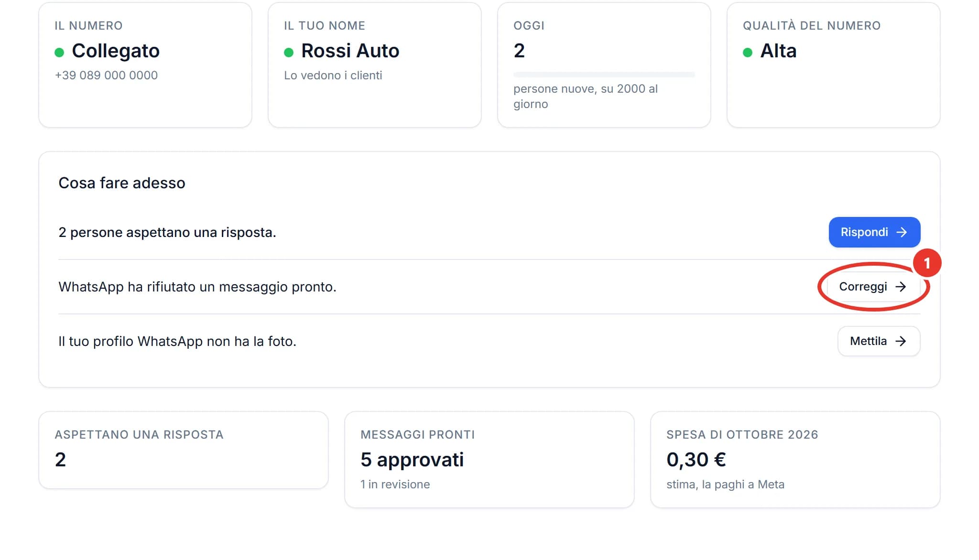Click the green dot beside Rossi Auto
Image resolution: width=979 pixels, height=560 pixels.
(x=289, y=53)
